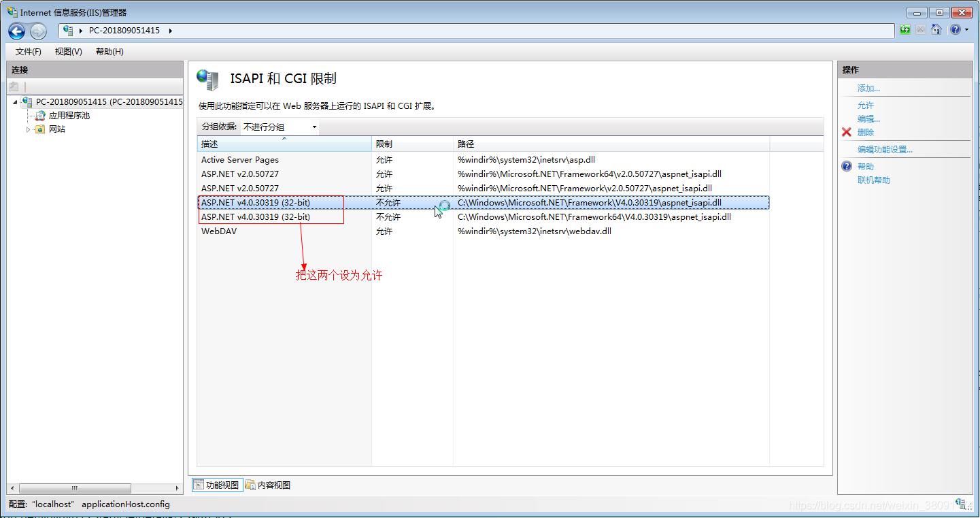Click the 允许 cell in the WebDAV row
Screen dimensions: 980x518
click(384, 231)
